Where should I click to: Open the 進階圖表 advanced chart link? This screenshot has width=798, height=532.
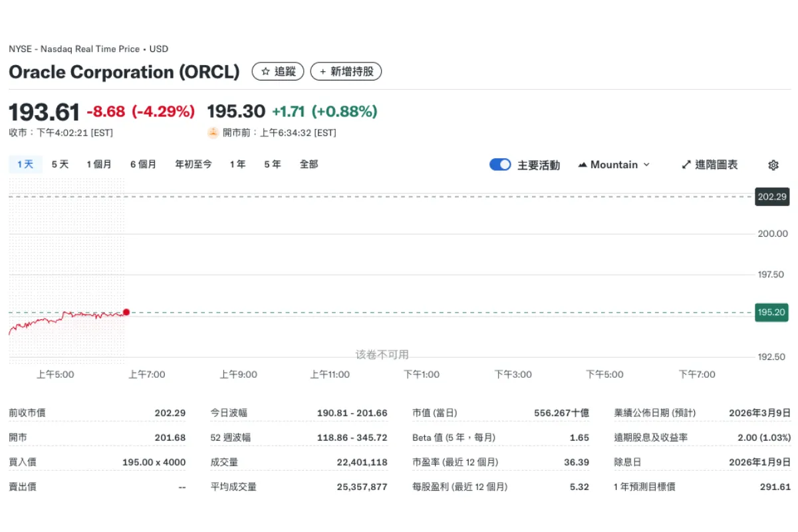coord(715,164)
